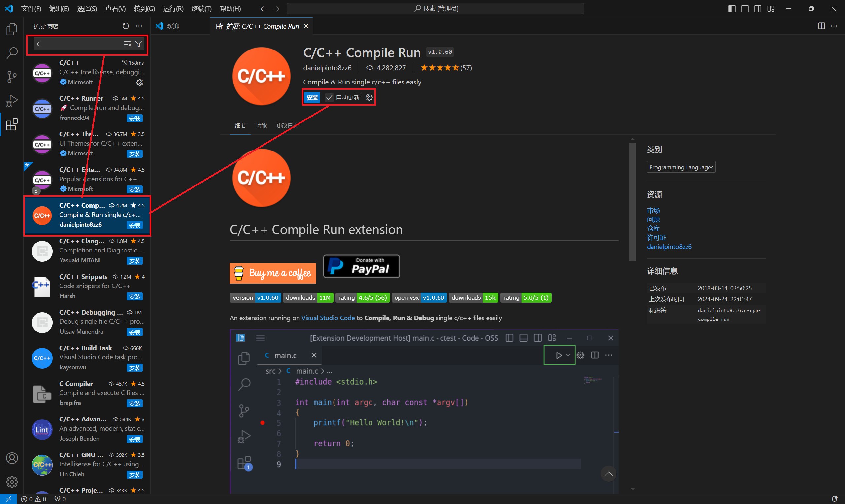Open the Source Control view
The height and width of the screenshot is (504, 845).
12,77
